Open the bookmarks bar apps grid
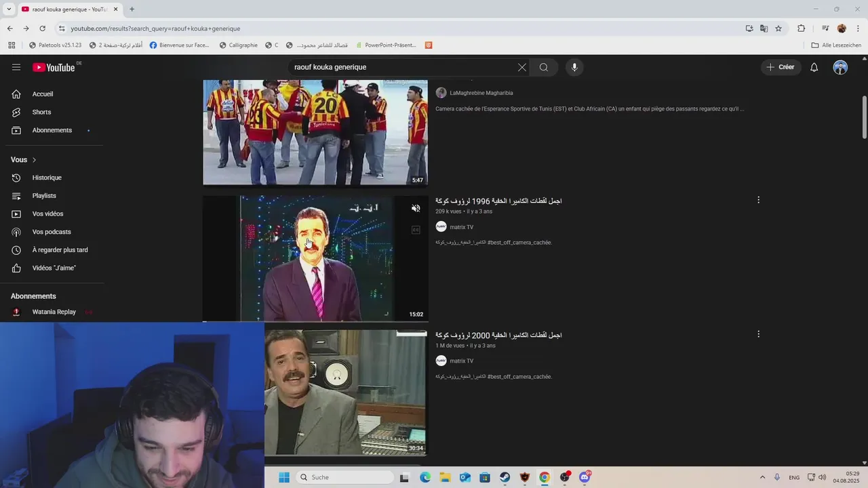 point(12,45)
